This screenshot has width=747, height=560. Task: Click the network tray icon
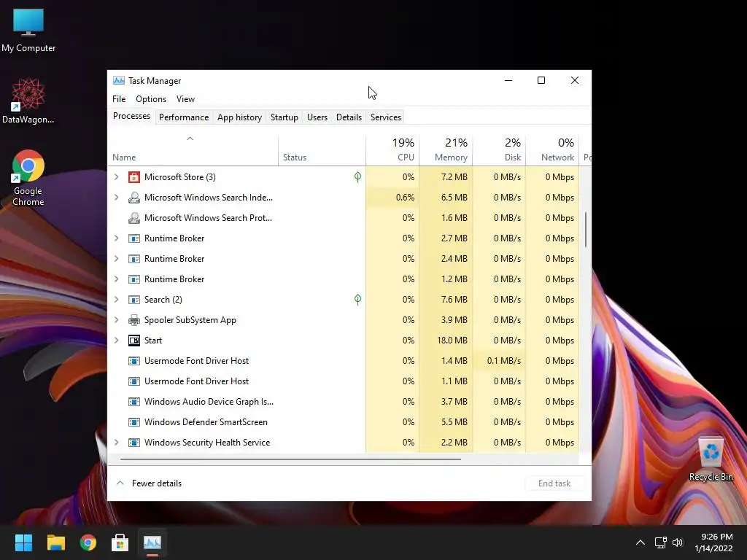(660, 542)
